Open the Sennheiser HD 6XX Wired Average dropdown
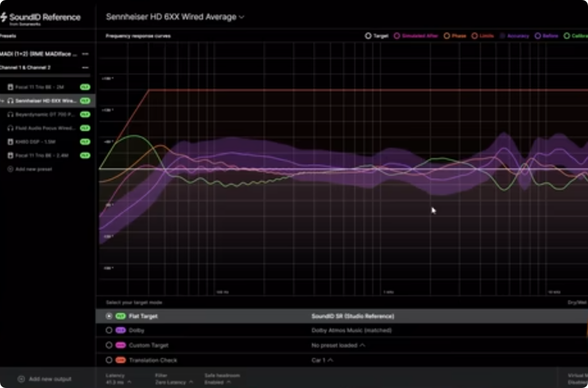Image resolution: width=588 pixels, height=388 pixels. [175, 17]
